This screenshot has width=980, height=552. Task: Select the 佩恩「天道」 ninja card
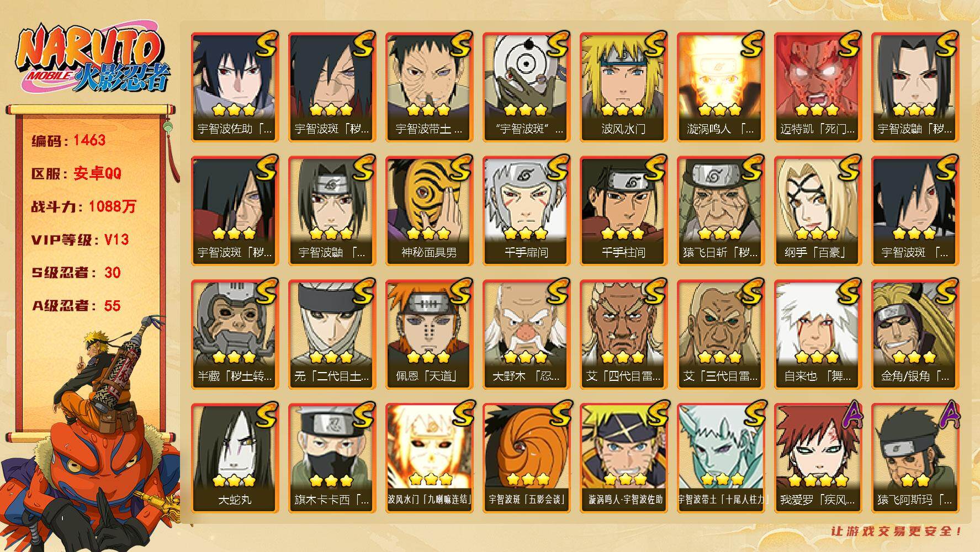pos(429,335)
